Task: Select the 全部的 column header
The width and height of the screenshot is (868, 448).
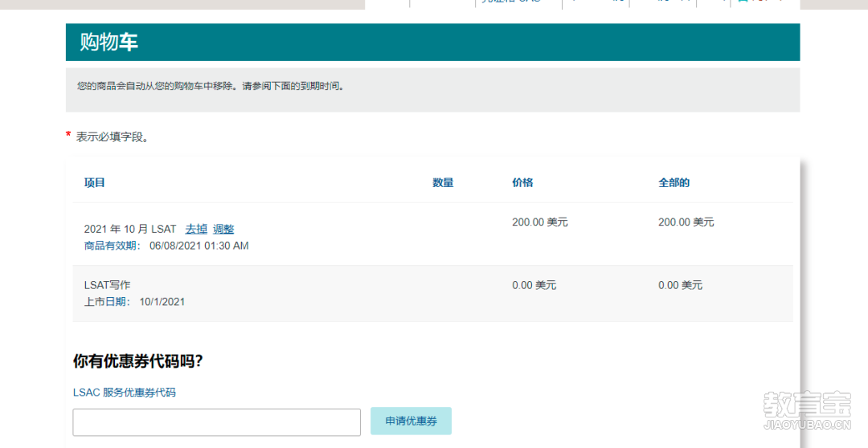Action: point(674,182)
